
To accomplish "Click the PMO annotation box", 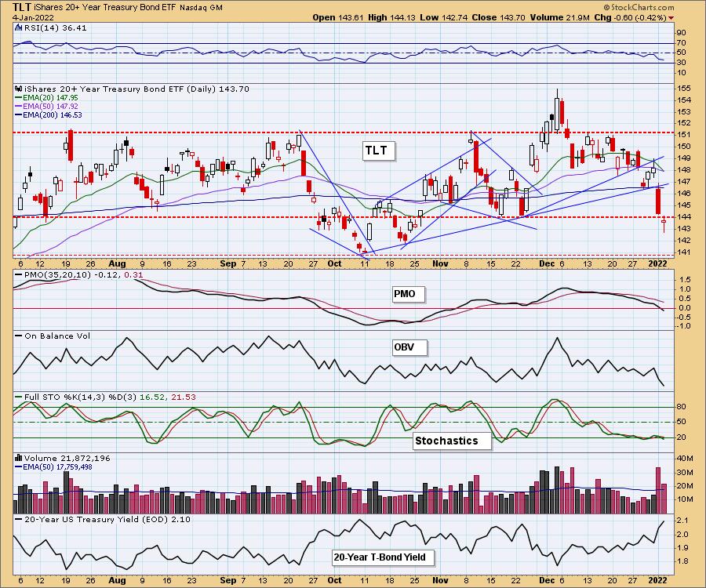I will [407, 294].
